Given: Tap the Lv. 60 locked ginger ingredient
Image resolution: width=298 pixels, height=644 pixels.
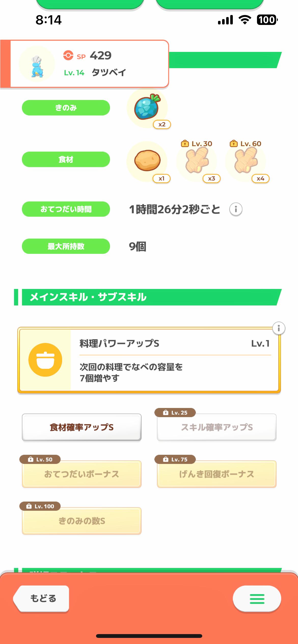Looking at the screenshot, I should click(246, 161).
